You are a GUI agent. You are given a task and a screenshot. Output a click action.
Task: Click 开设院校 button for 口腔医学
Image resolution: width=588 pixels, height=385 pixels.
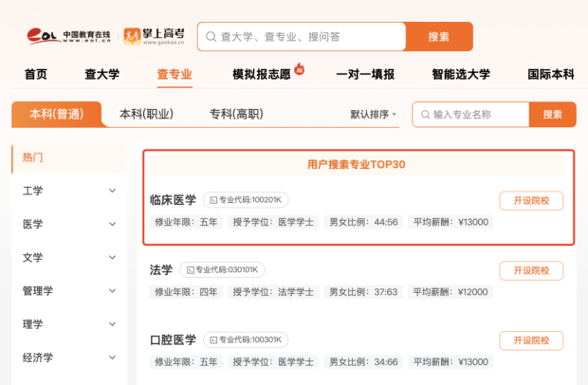pos(531,340)
